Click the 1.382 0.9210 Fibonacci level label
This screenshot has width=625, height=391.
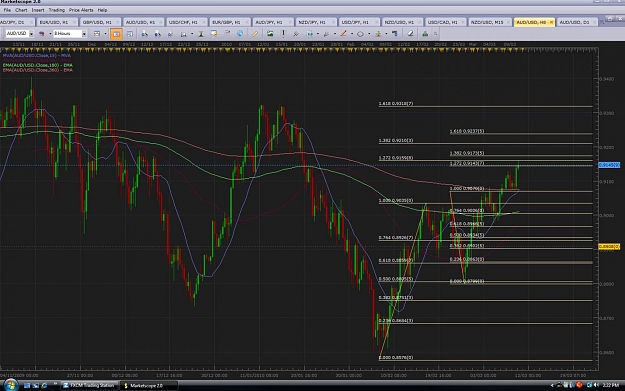click(x=396, y=140)
